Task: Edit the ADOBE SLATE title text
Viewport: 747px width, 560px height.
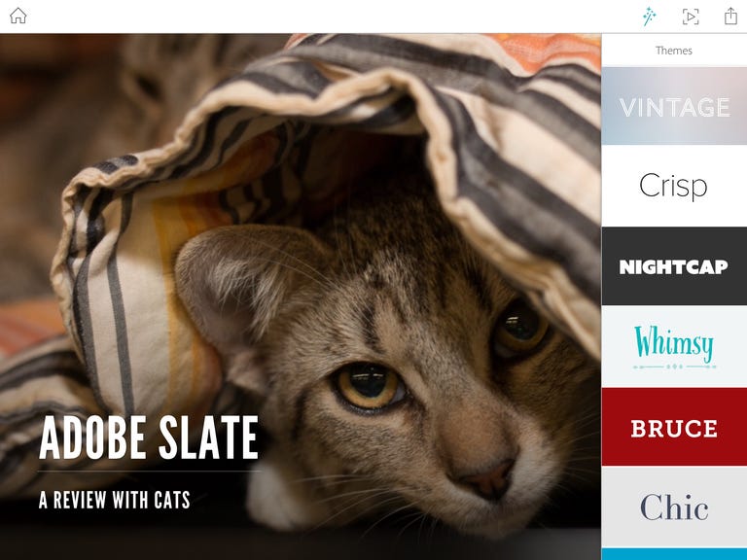Action: (x=149, y=437)
